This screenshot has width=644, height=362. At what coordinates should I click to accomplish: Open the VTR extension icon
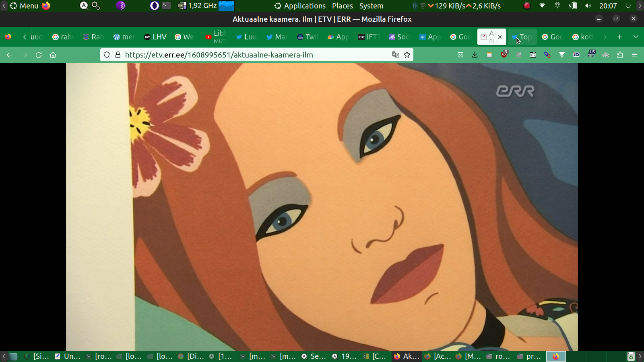click(x=533, y=55)
